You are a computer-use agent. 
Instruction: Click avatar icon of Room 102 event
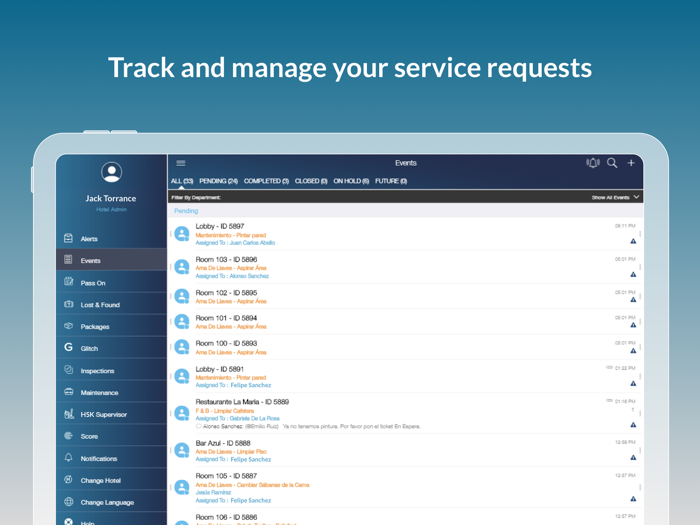point(182,296)
